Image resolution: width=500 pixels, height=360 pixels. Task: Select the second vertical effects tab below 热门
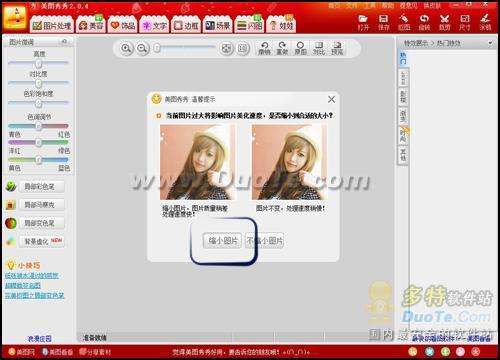403,77
